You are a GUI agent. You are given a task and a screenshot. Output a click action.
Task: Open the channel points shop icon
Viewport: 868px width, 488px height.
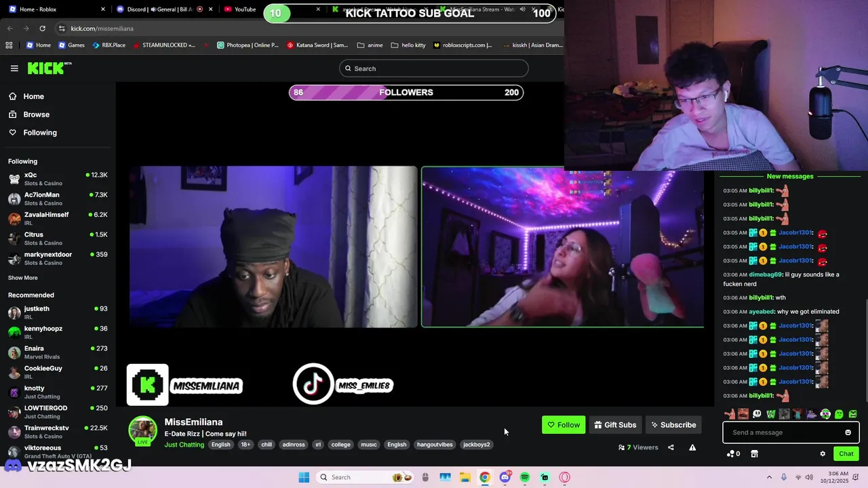tap(754, 454)
